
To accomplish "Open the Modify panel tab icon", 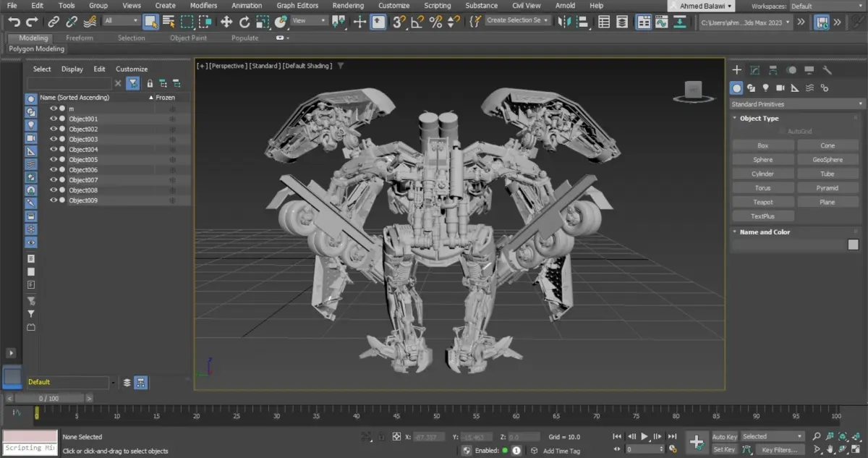I will click(x=754, y=70).
